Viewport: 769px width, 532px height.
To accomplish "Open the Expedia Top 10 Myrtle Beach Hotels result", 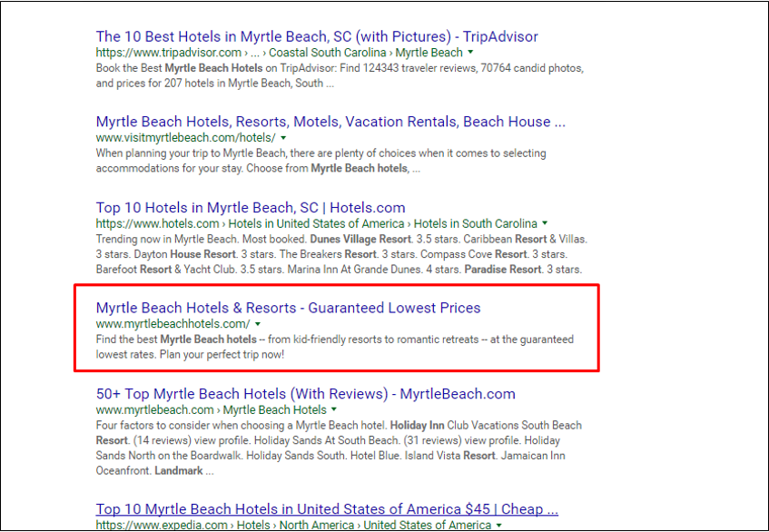I will [x=327, y=509].
